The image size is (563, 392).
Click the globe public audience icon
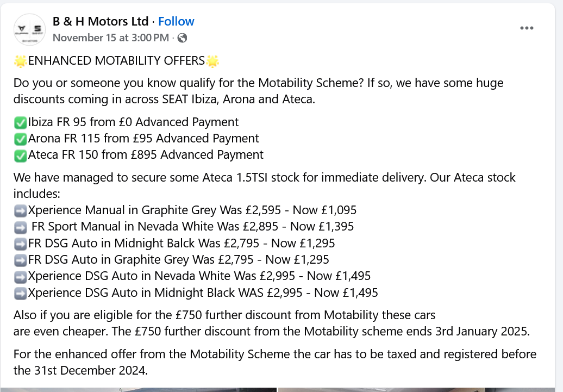coord(183,38)
